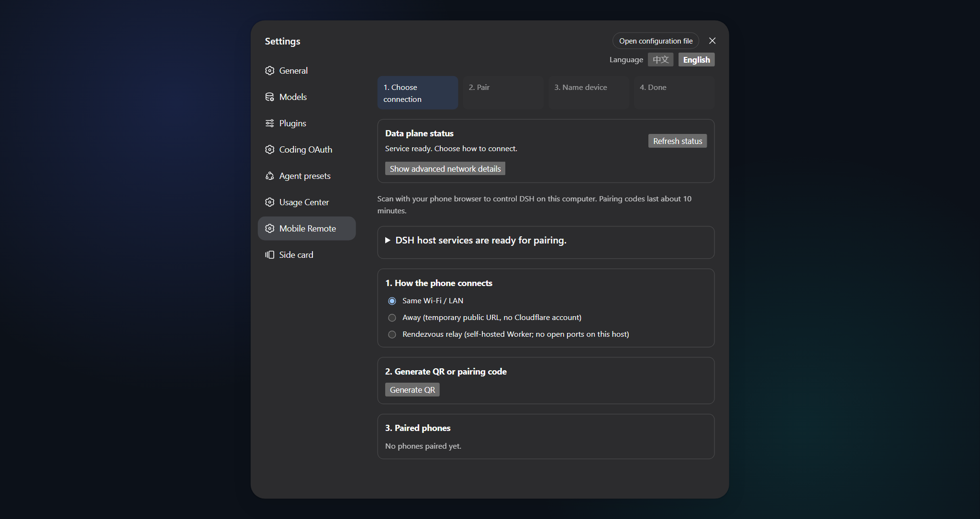Image resolution: width=980 pixels, height=519 pixels.
Task: Go to step 2 Pair
Action: click(503, 93)
